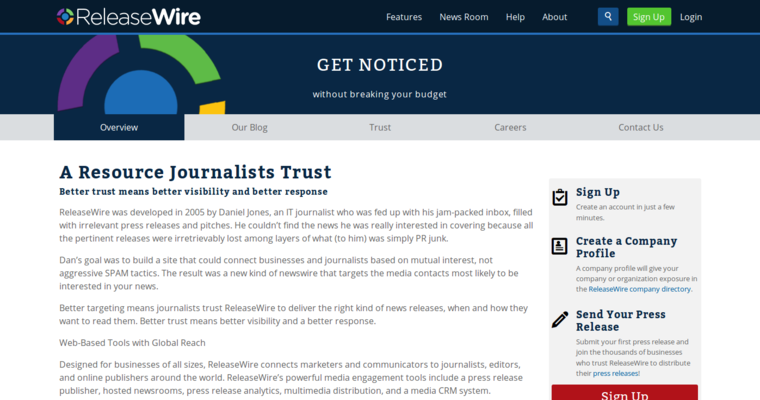Follow the ReleaseWire company directory link
The image size is (760, 400).
coord(639,289)
